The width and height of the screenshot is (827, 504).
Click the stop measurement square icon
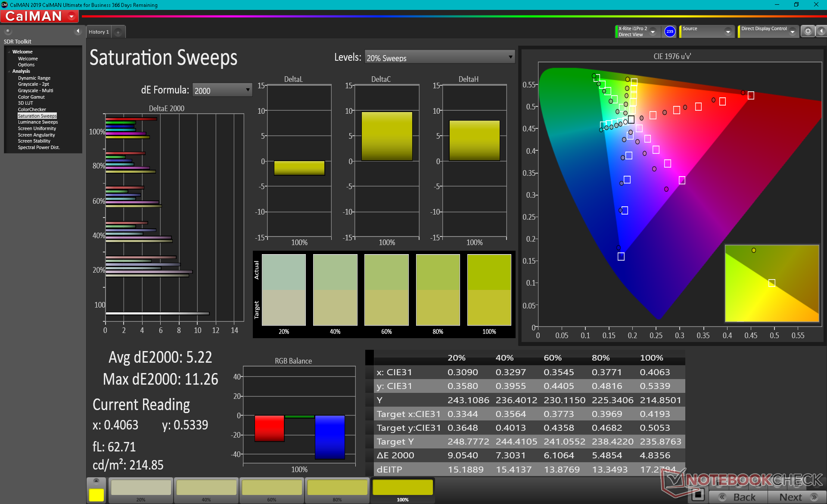click(698, 495)
